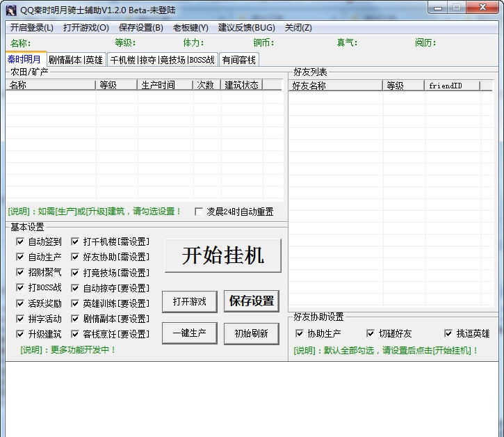Click the 名称: label in the status row
The width and height of the screenshot is (504, 437).
(21, 43)
